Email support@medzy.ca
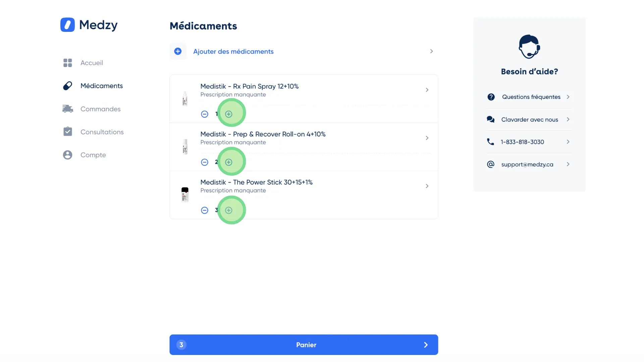This screenshot has height=362, width=644. coord(527,164)
